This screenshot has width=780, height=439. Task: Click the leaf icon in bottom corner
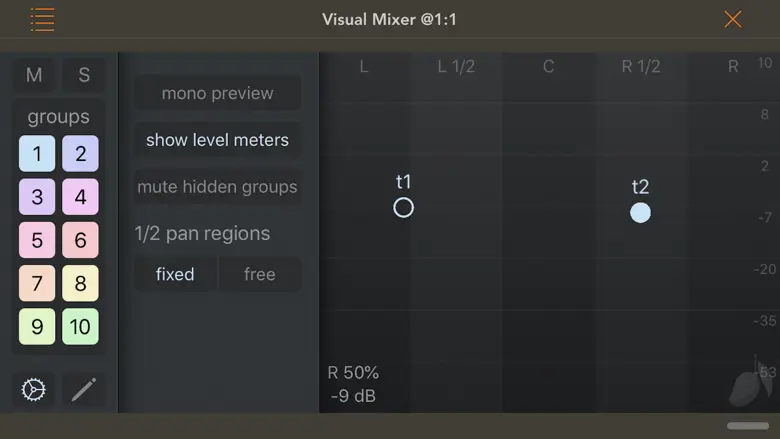[x=746, y=384]
